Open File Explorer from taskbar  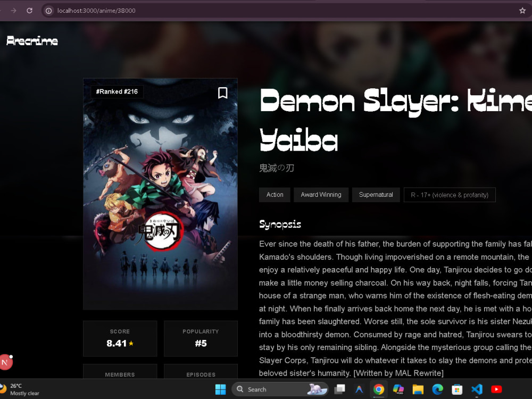coord(418,389)
